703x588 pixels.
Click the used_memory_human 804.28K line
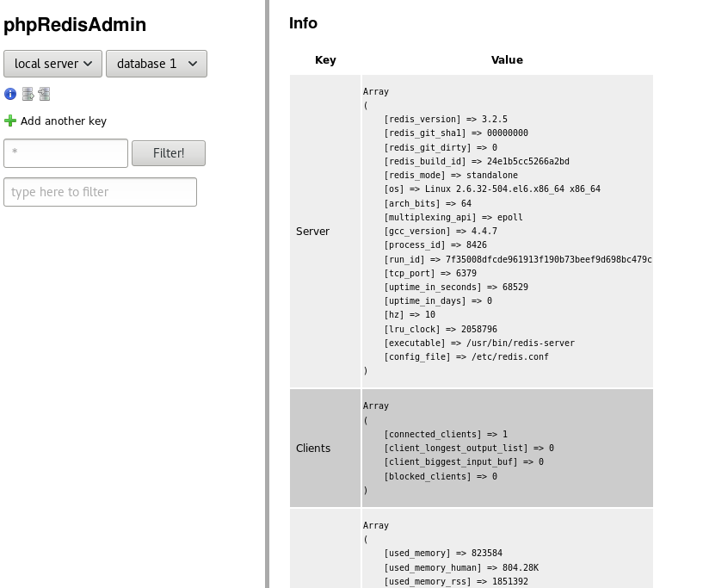pyautogui.click(x=461, y=568)
